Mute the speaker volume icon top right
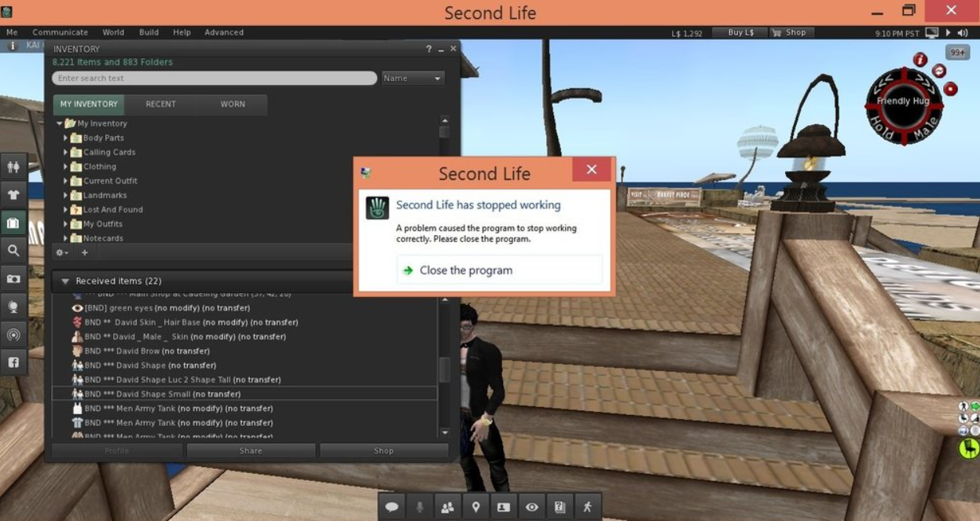Image resolution: width=980 pixels, height=521 pixels. coord(963,32)
